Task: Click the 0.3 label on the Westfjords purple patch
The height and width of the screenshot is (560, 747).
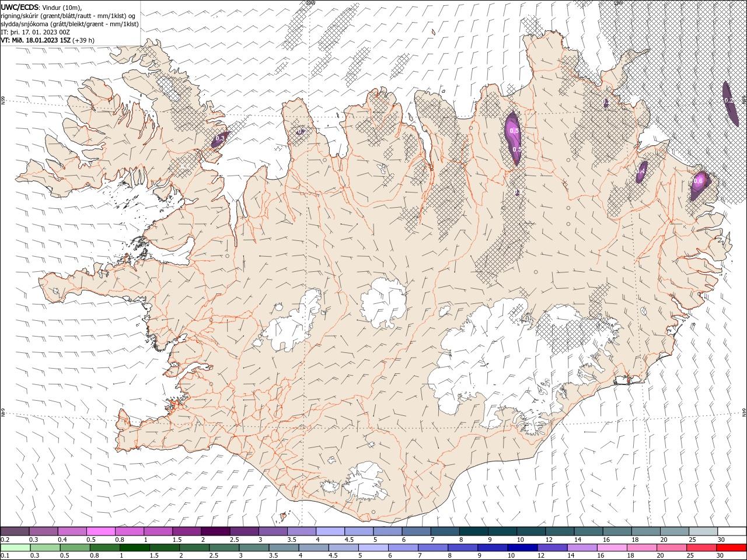Action: tap(220, 138)
